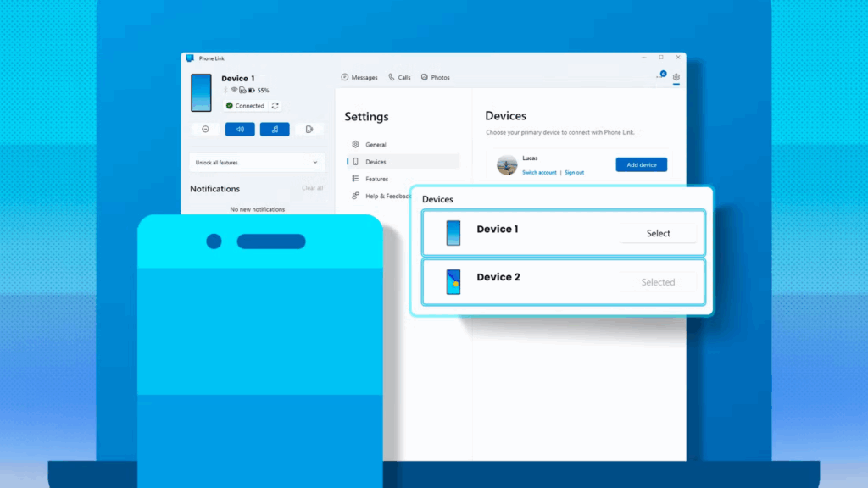Select Features in Settings
Screen dimensions: 868x488
403,179
